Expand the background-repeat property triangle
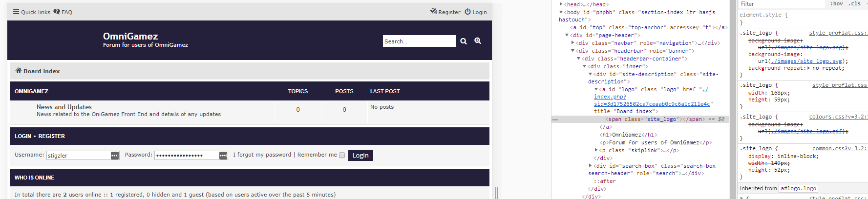This screenshot has height=199, width=868. tap(808, 68)
